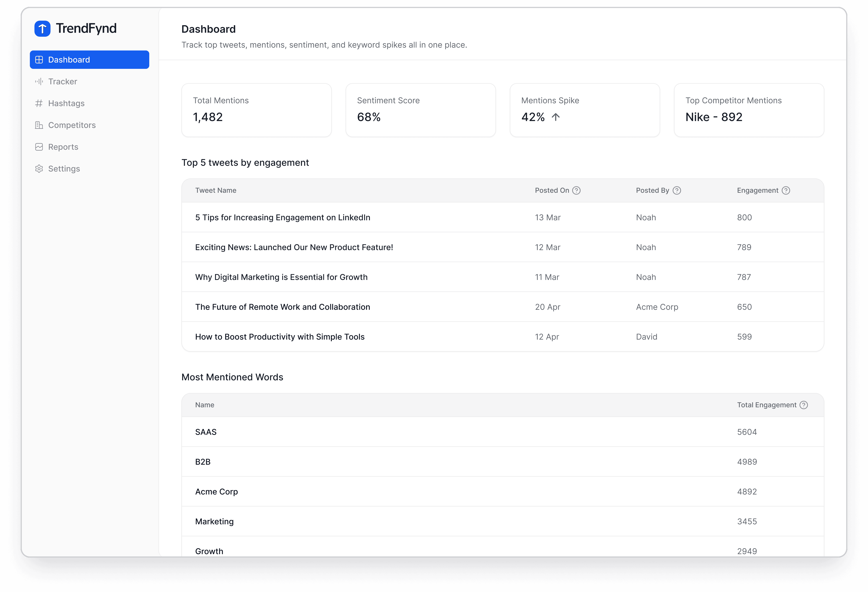Click the engagement value 650
Viewport: 868px width, 592px height.
pyautogui.click(x=744, y=307)
